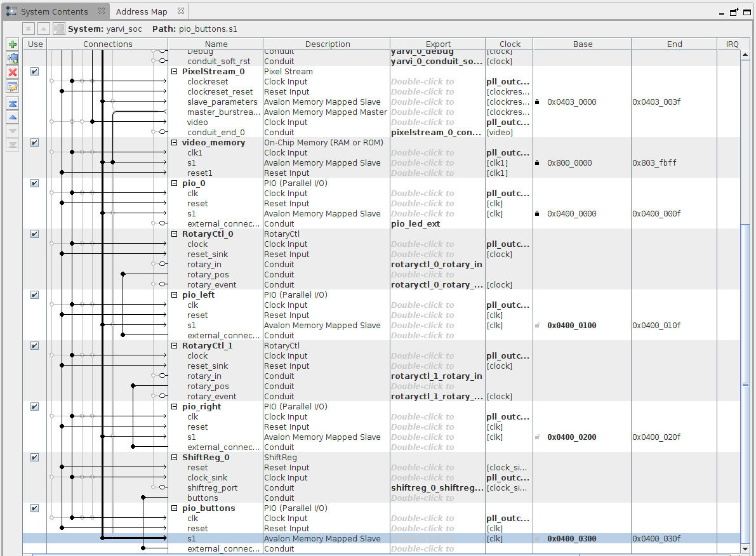Viewport: 756px width, 556px height.
Task: Click the detach panel icon at top right
Action: click(x=734, y=13)
